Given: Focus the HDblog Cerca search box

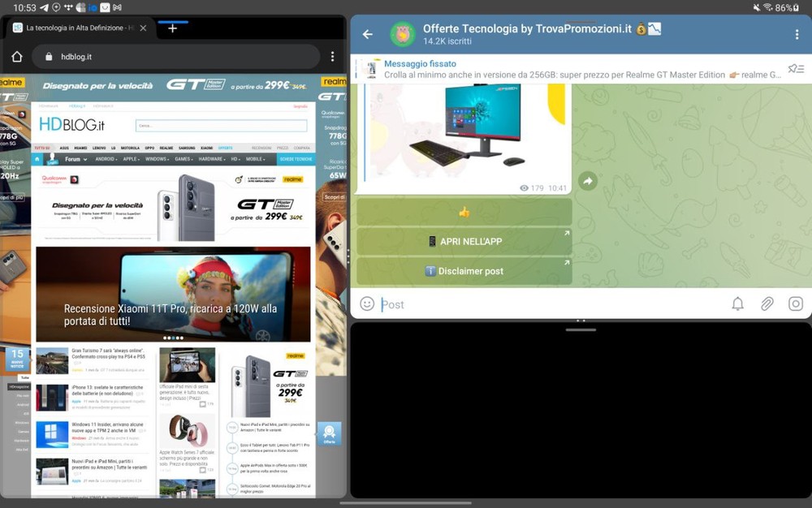Looking at the screenshot, I should click(221, 126).
